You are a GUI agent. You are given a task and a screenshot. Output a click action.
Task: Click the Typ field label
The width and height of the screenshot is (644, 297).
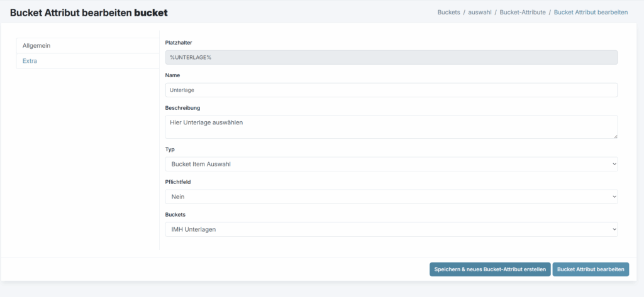coord(170,149)
